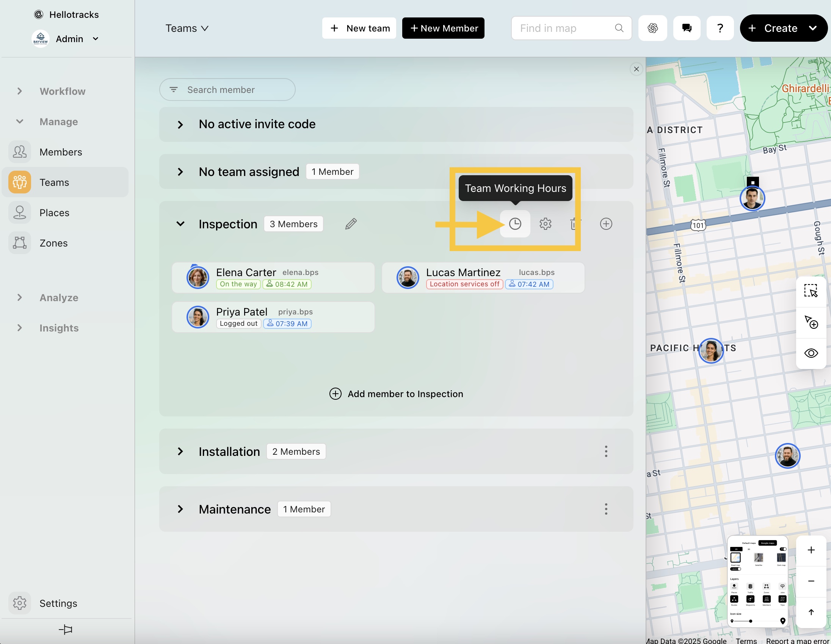Open the Create dropdown arrow
Viewport: 831px width, 644px height.
(x=812, y=28)
